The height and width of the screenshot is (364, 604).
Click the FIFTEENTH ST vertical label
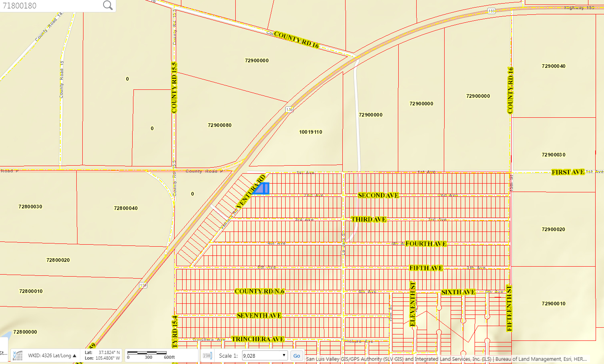[x=509, y=308]
